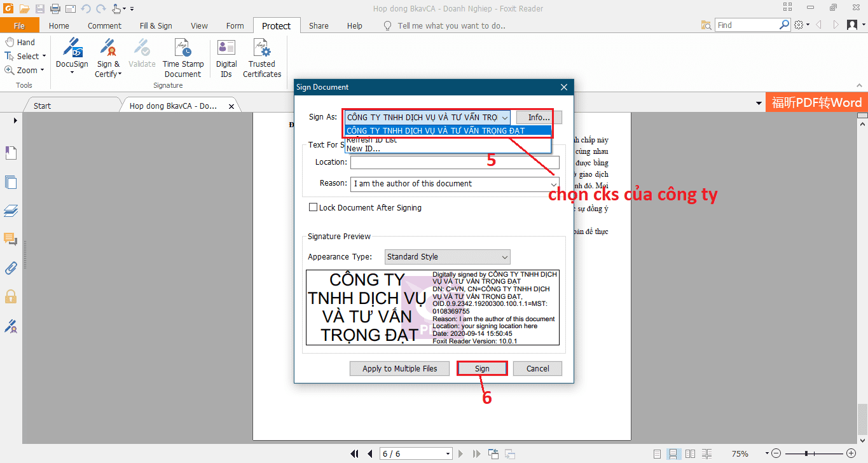Select single page view mode icon
The image size is (868, 463).
pos(659,454)
